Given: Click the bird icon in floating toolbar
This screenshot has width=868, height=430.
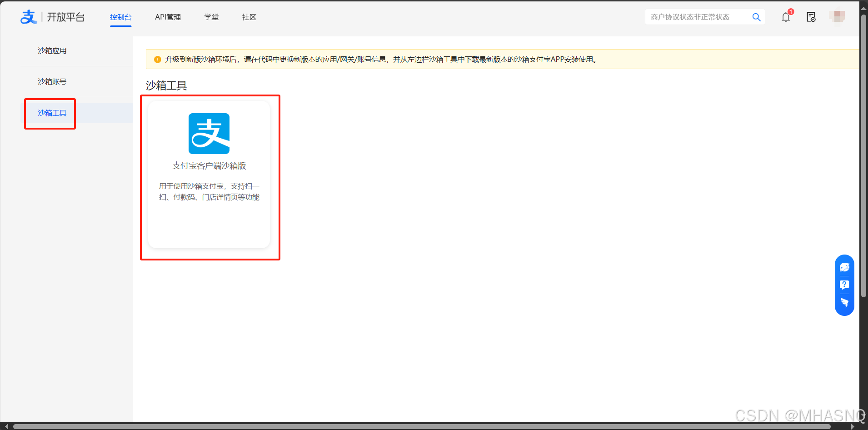Looking at the screenshot, I should click(x=844, y=302).
